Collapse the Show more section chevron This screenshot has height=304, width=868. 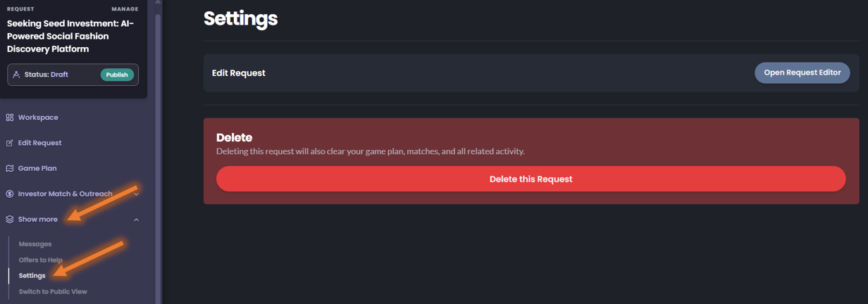coord(137,220)
